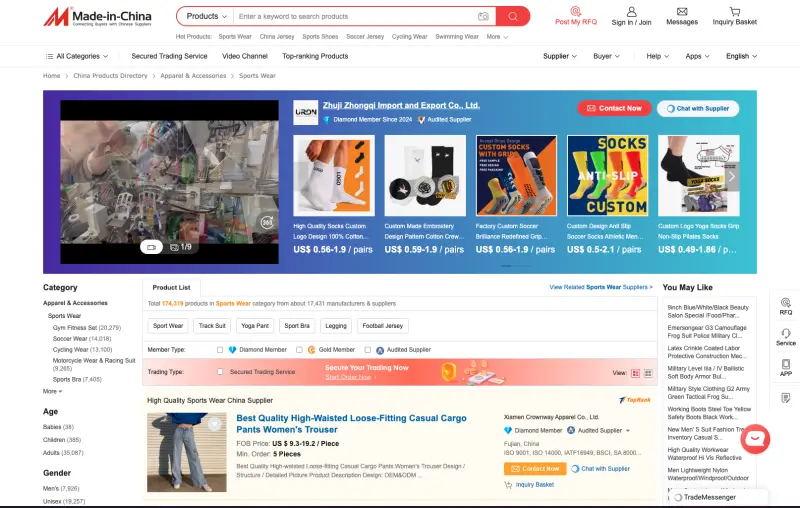Expand More in Category list

(x=53, y=391)
